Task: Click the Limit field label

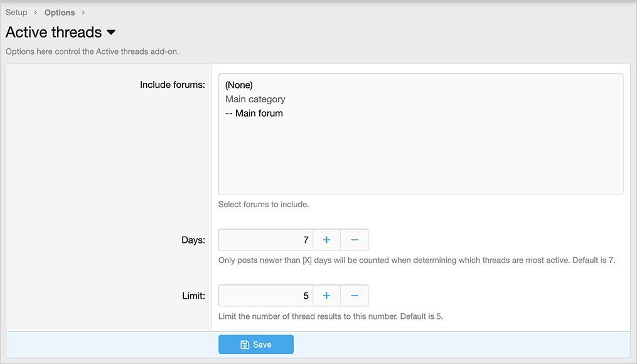Action: [193, 296]
